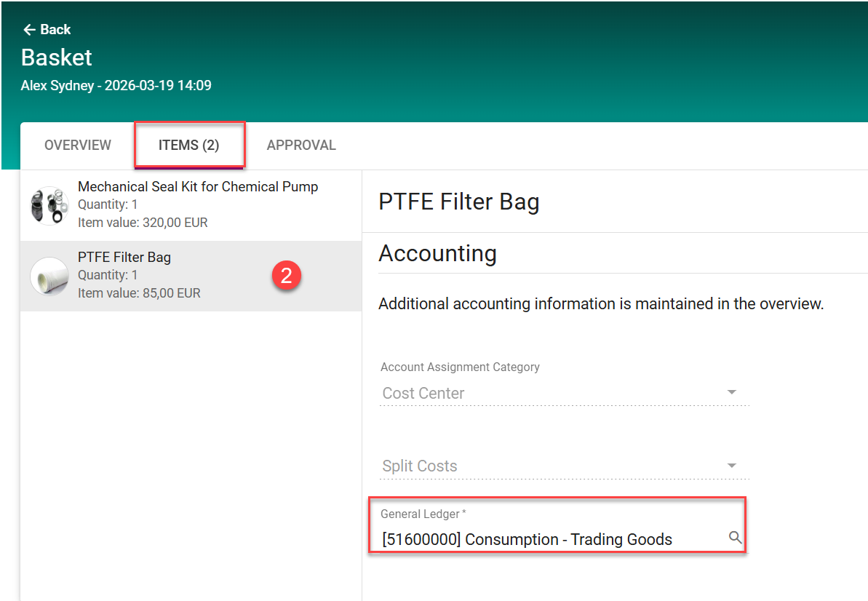Screen dimensions: 868x601
Task: Click the Back link text
Action: [55, 30]
